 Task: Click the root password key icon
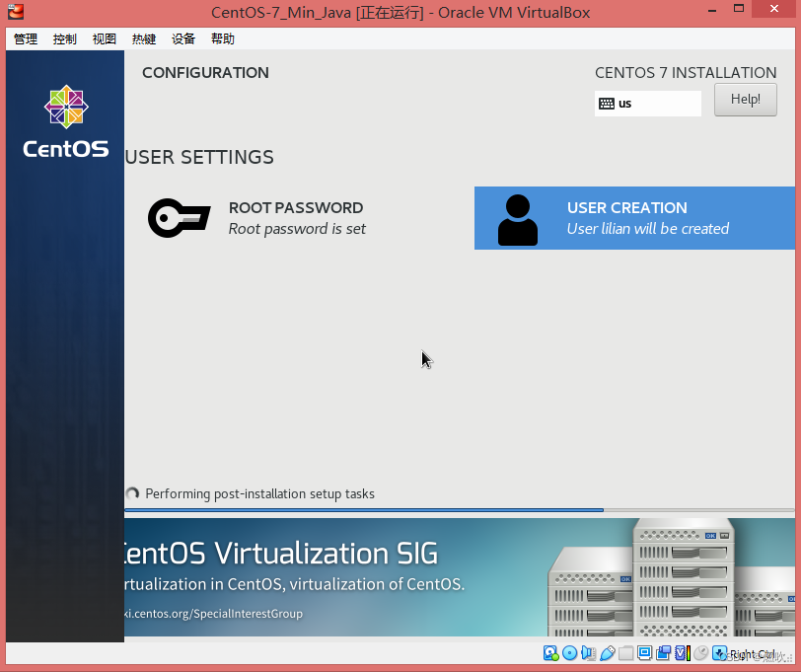click(179, 218)
